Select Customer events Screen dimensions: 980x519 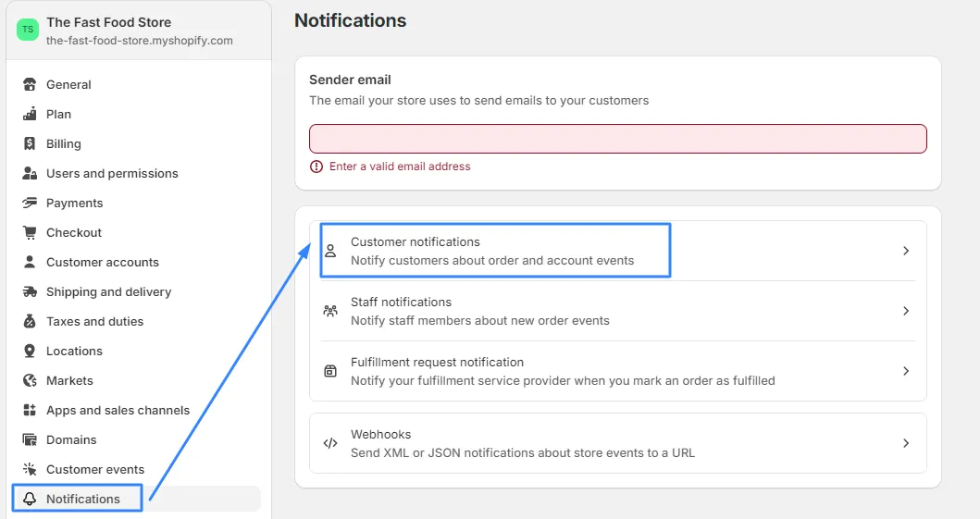point(95,469)
